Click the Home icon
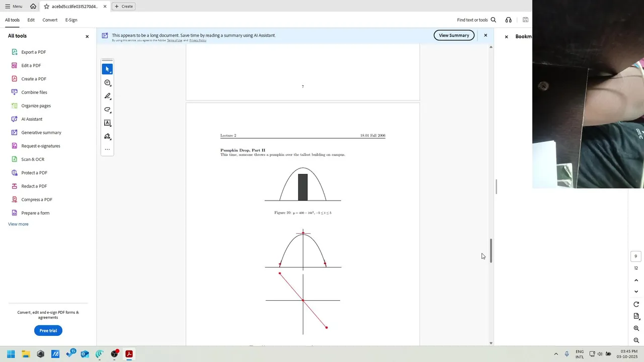 pyautogui.click(x=33, y=6)
